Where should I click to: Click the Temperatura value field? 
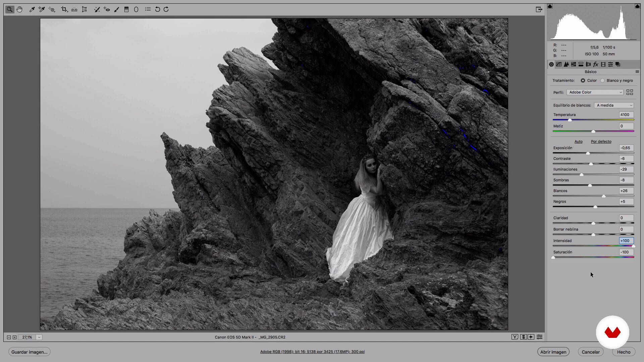click(626, 115)
